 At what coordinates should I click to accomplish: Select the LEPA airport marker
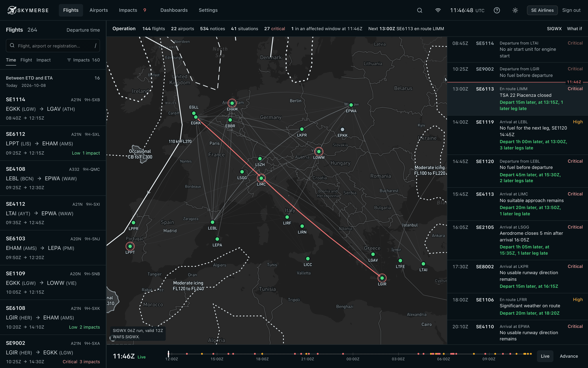pos(217,239)
